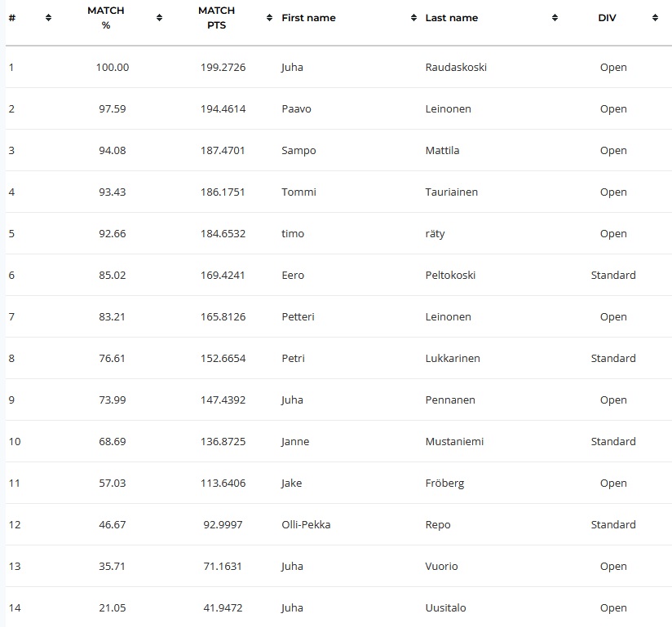Viewport: 672px width, 627px height.
Task: Click sort arrows beside Last name header
Action: 555,18
